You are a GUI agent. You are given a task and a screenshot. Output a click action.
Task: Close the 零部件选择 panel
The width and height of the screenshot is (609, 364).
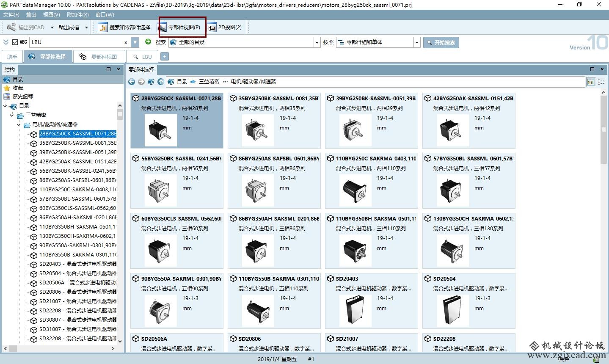tap(602, 69)
